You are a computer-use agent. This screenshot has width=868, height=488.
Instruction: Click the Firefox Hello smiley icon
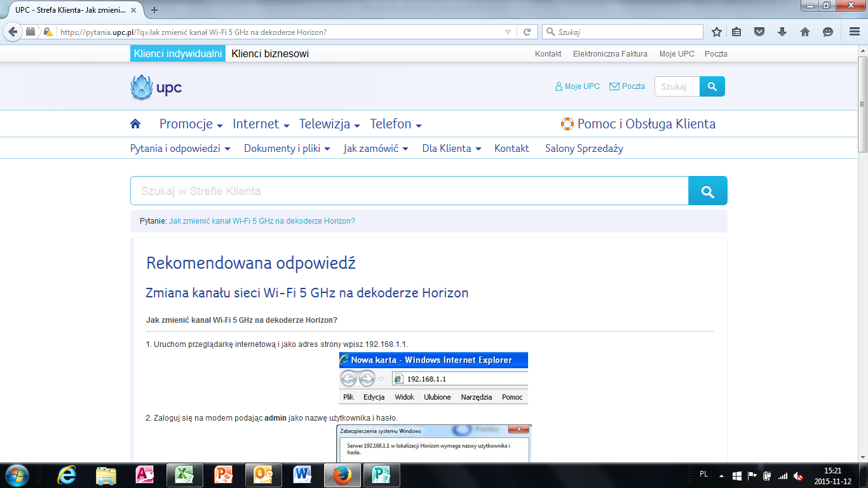pyautogui.click(x=827, y=32)
